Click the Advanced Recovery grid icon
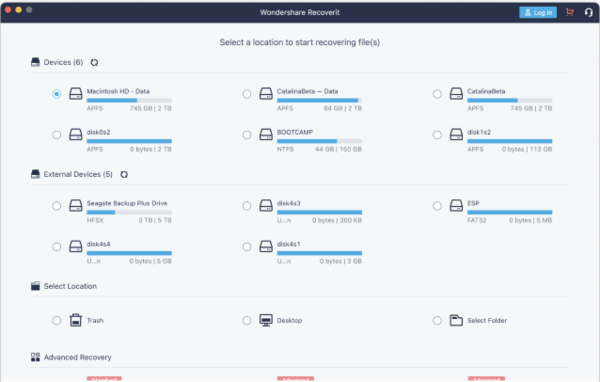 click(35, 357)
